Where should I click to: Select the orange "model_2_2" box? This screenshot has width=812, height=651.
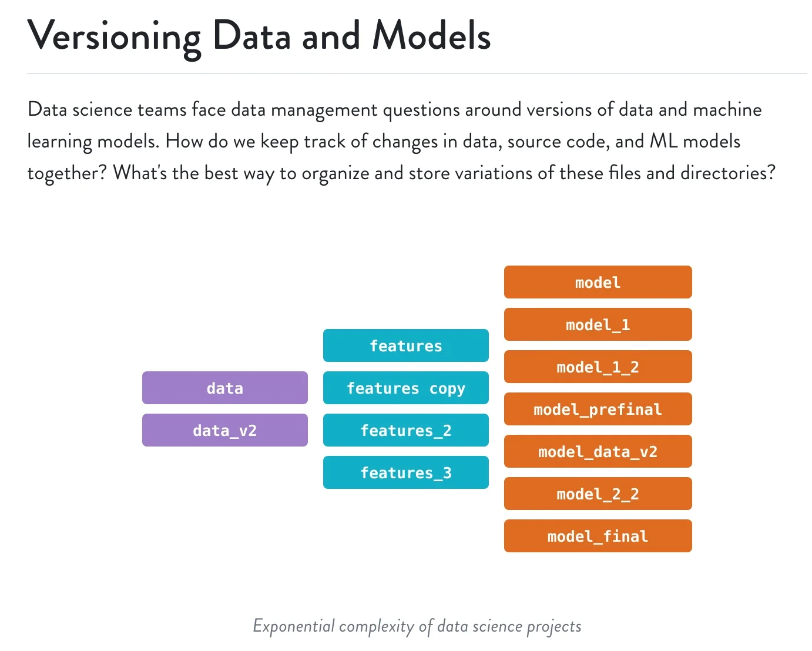tap(598, 494)
